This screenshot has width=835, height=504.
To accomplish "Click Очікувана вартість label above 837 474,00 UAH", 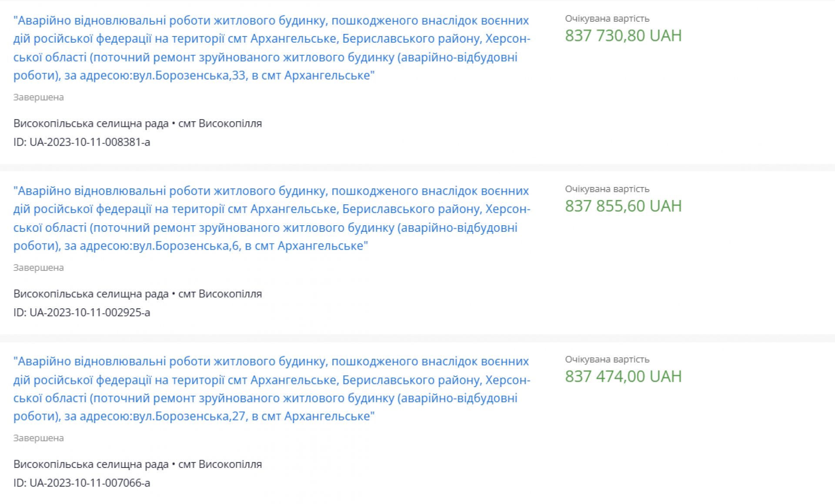I will click(607, 360).
